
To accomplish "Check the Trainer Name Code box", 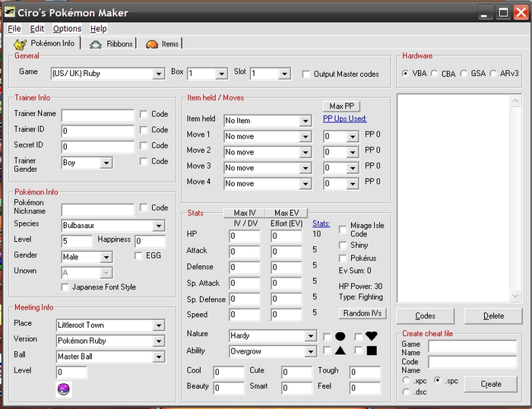I will point(144,114).
